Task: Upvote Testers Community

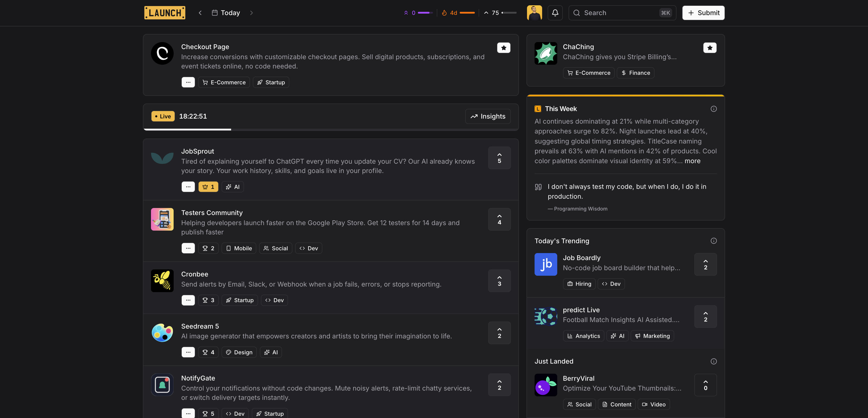Action: (x=499, y=219)
